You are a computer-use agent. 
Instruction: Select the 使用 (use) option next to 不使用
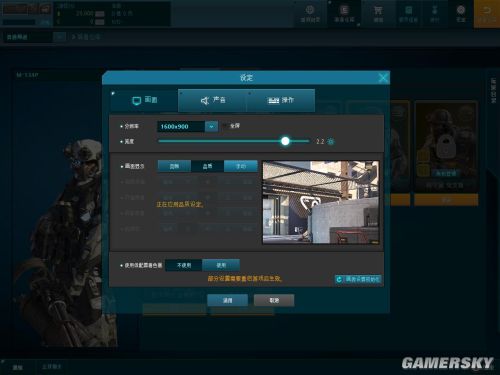[221, 265]
